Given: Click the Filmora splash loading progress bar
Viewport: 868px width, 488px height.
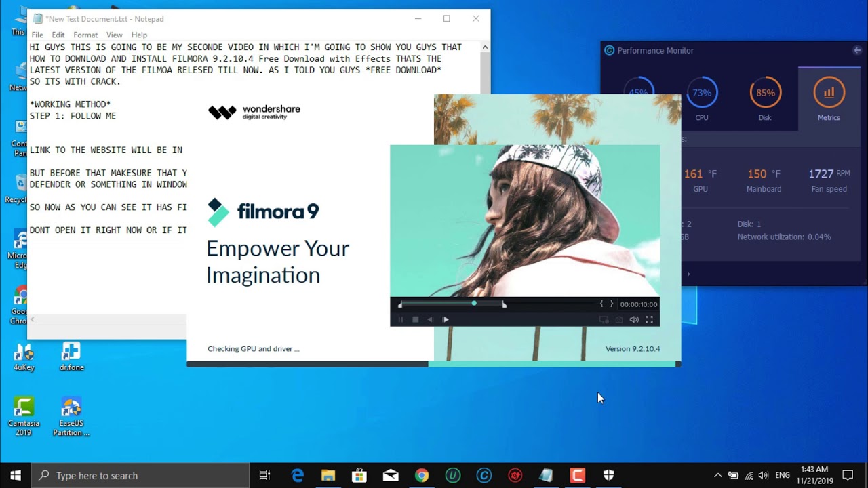Looking at the screenshot, I should [433, 364].
